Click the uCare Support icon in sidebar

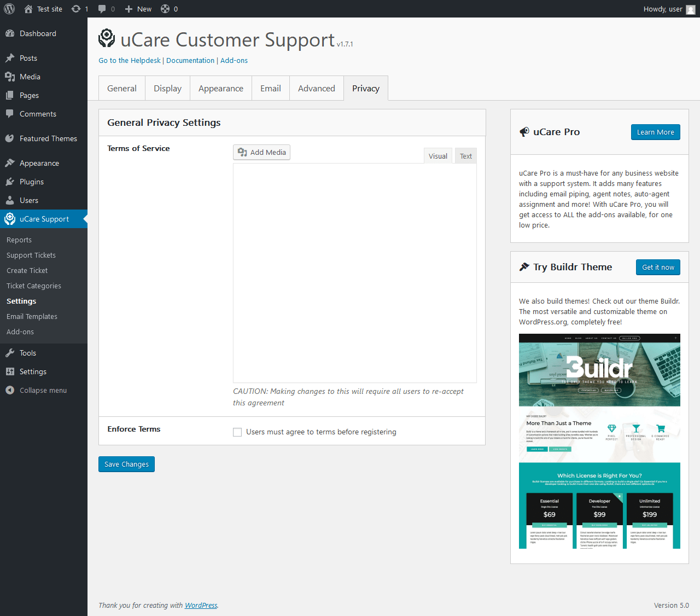[x=10, y=219]
